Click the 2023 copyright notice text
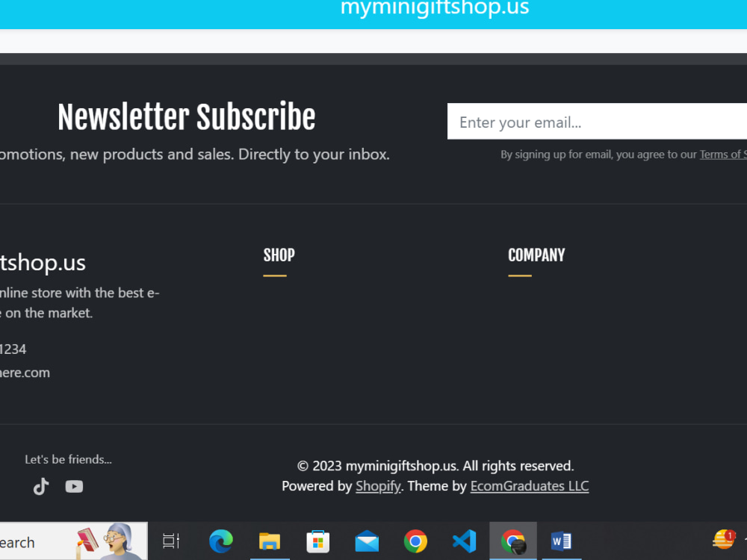This screenshot has width=747, height=560. pyautogui.click(x=436, y=466)
